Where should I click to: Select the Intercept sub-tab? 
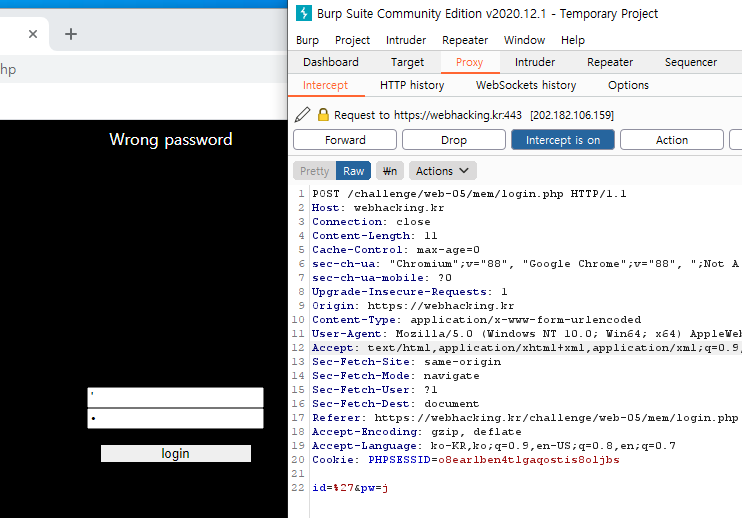click(x=326, y=85)
